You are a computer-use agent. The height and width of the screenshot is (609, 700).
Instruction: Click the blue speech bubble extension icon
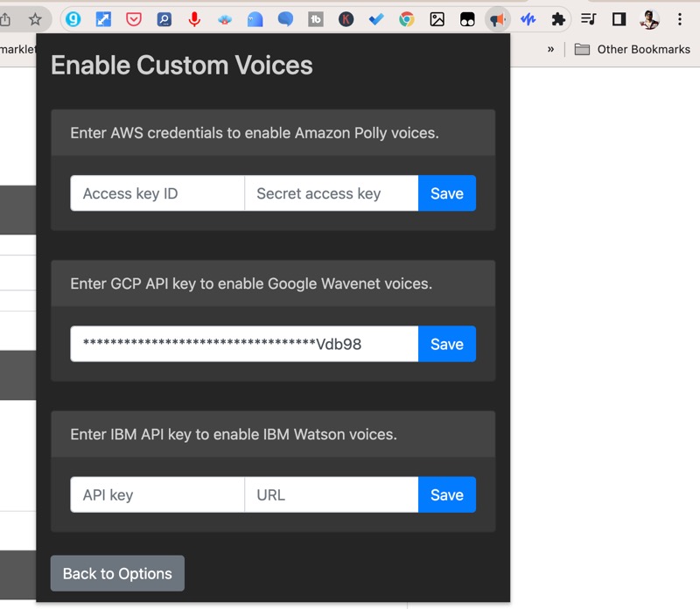(285, 19)
